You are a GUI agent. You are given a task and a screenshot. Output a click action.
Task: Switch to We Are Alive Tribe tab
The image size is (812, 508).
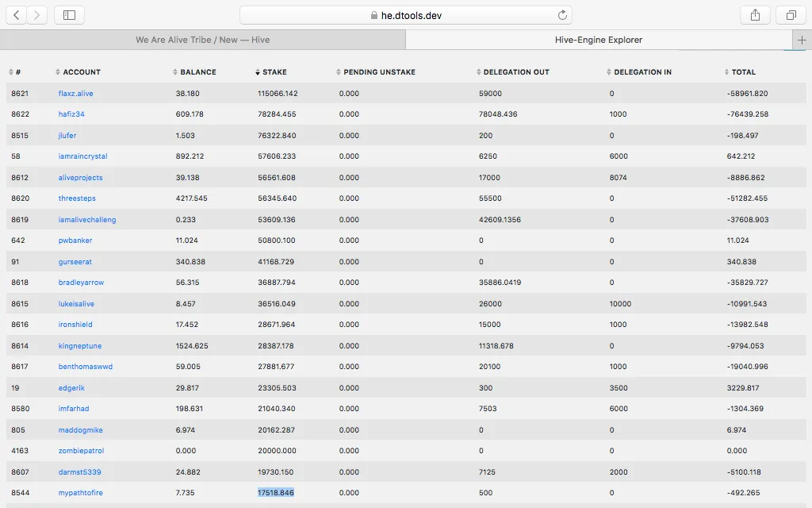tap(202, 40)
